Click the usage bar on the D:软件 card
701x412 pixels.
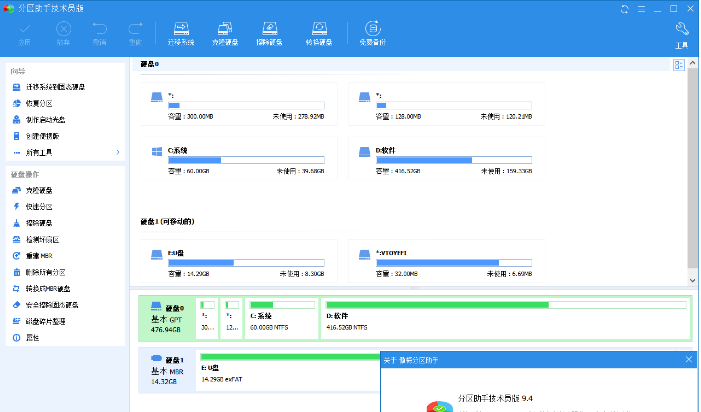coord(454,160)
